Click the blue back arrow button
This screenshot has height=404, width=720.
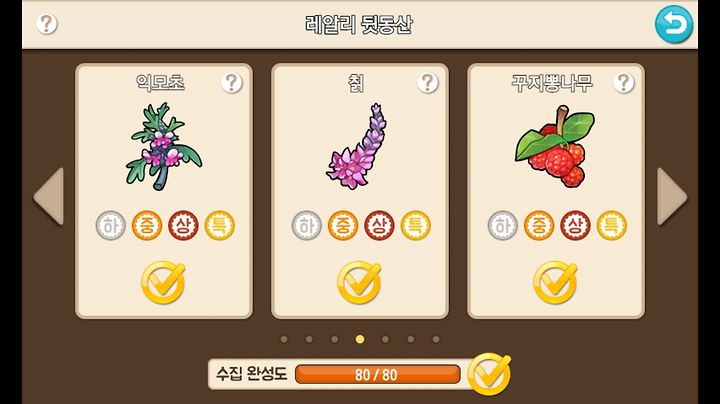pos(674,24)
